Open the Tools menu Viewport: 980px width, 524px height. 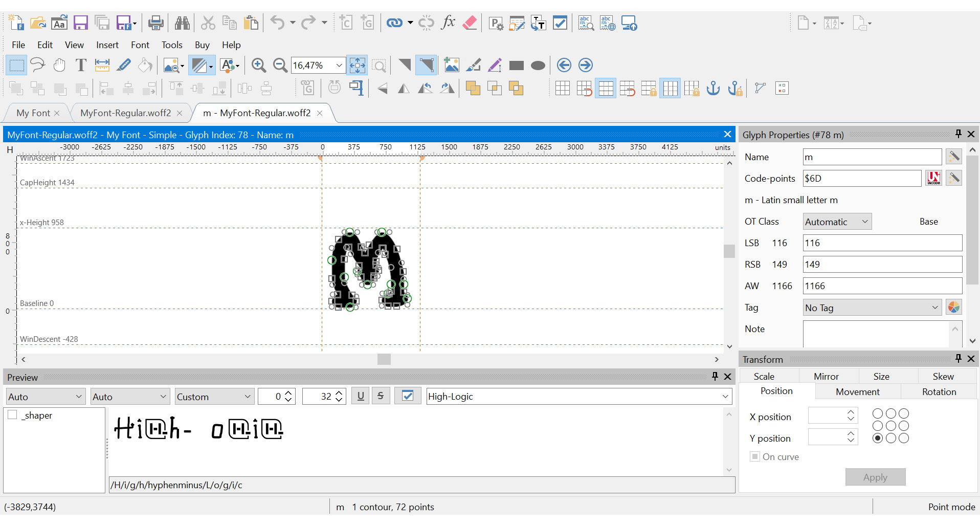tap(172, 45)
